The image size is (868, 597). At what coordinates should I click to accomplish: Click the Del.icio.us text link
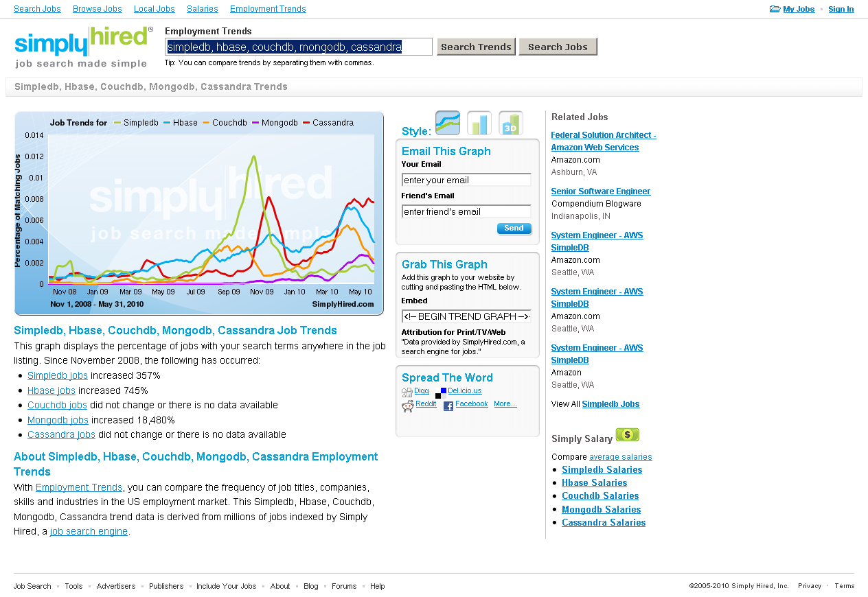coord(465,391)
